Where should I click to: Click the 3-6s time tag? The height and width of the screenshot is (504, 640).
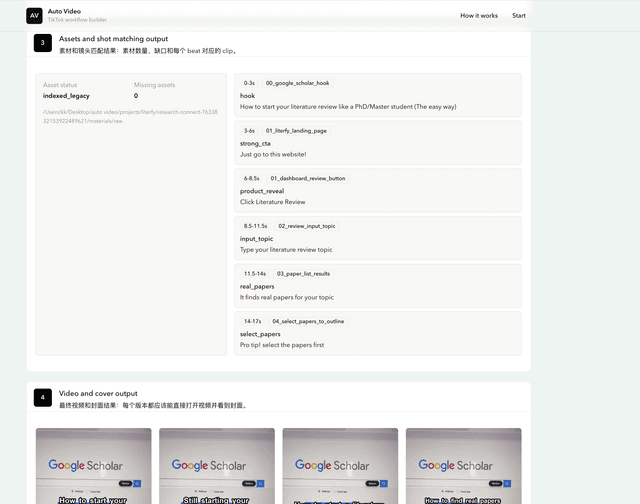click(x=249, y=131)
